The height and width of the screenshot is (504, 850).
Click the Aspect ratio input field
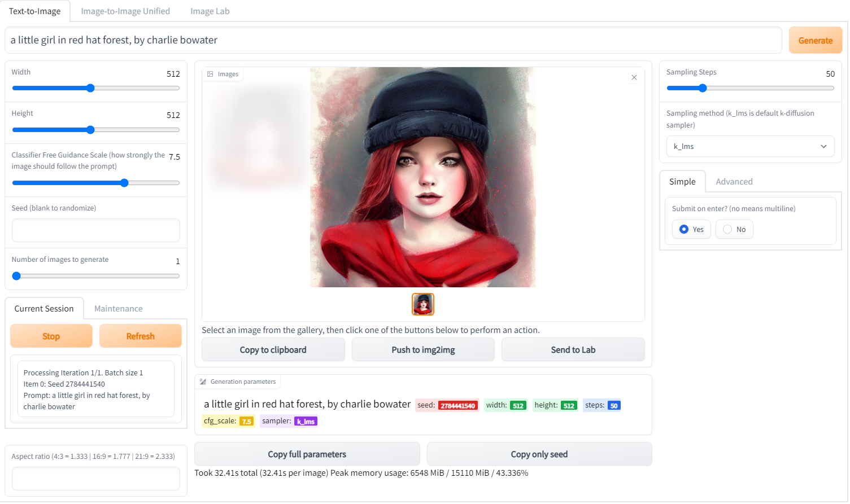(96, 479)
